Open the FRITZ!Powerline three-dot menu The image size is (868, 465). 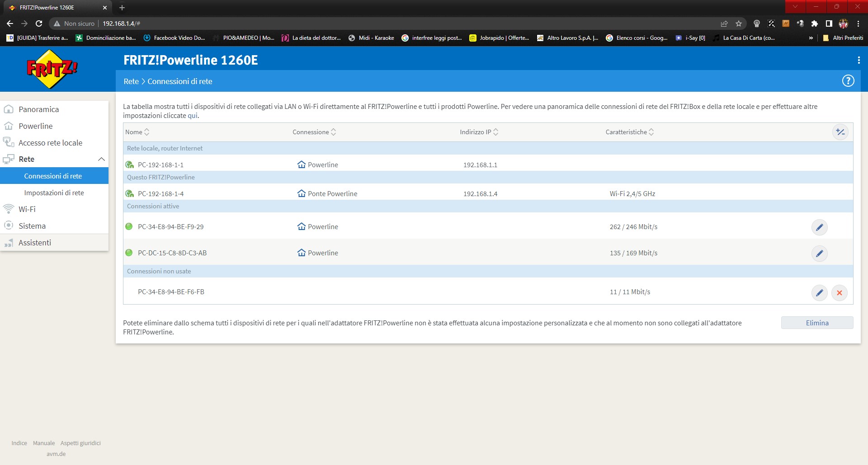[x=859, y=60]
